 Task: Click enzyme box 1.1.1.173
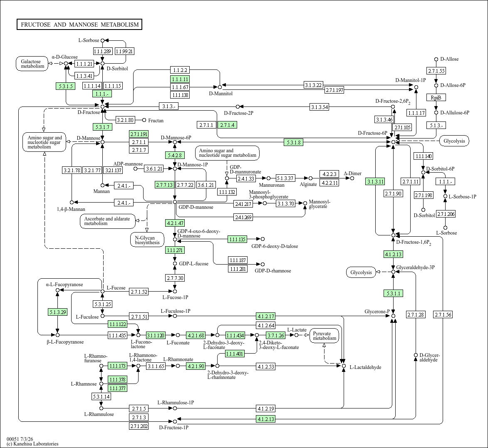click(x=117, y=366)
